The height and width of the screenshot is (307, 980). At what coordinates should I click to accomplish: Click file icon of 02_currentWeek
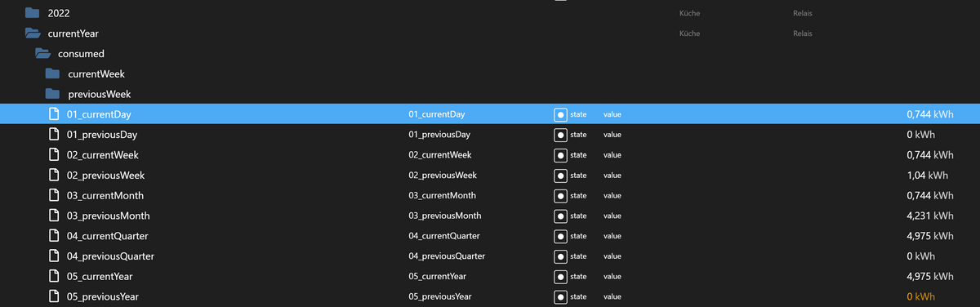55,154
